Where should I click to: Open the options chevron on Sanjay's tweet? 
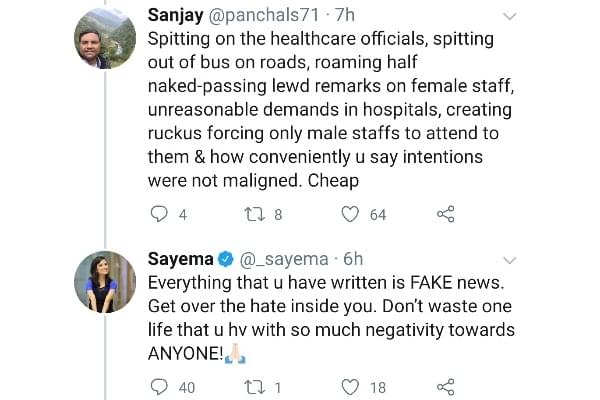click(x=509, y=17)
